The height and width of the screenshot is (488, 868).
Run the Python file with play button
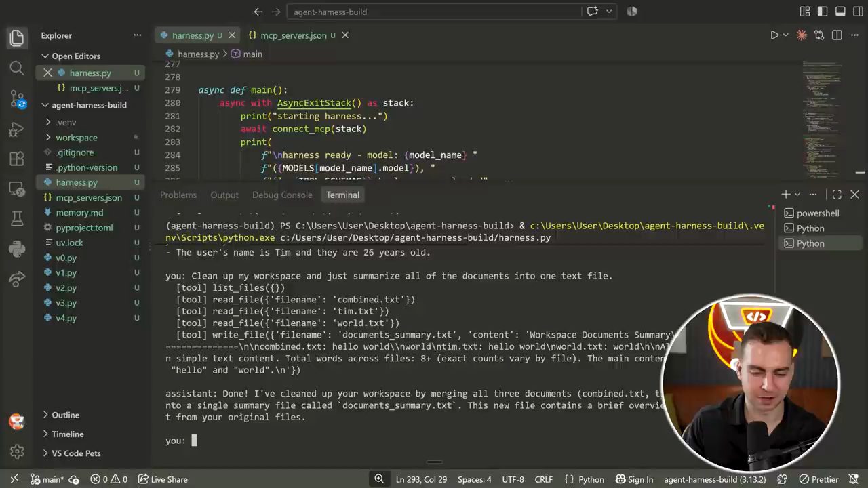[774, 35]
